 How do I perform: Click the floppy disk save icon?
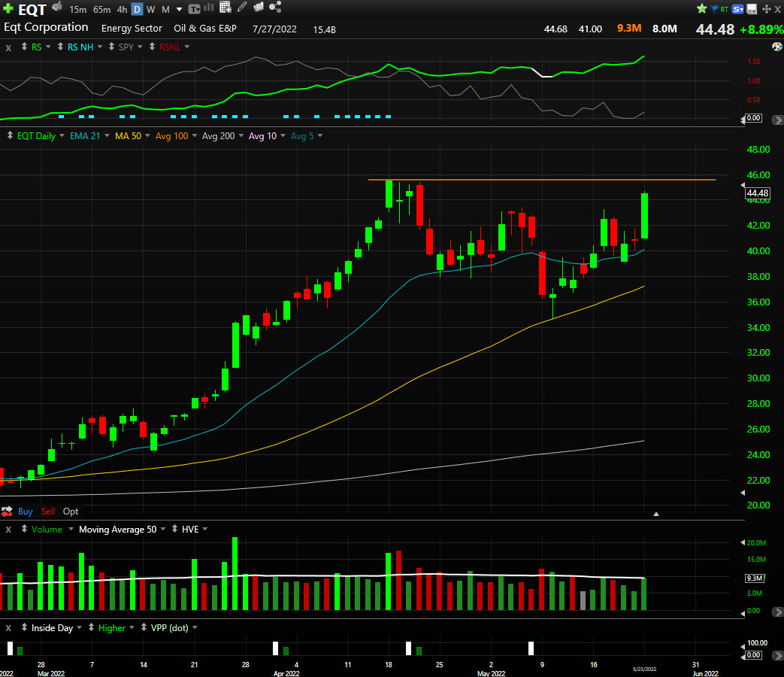752,9
